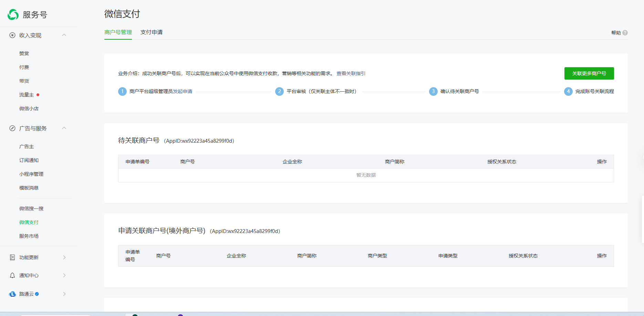
Task: Open the 带货 menu item
Action: tap(24, 81)
